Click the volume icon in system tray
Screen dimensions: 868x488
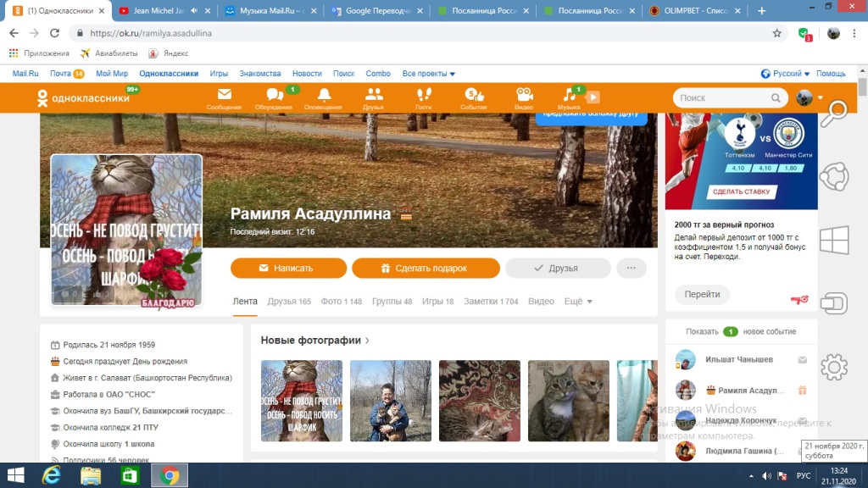click(766, 476)
